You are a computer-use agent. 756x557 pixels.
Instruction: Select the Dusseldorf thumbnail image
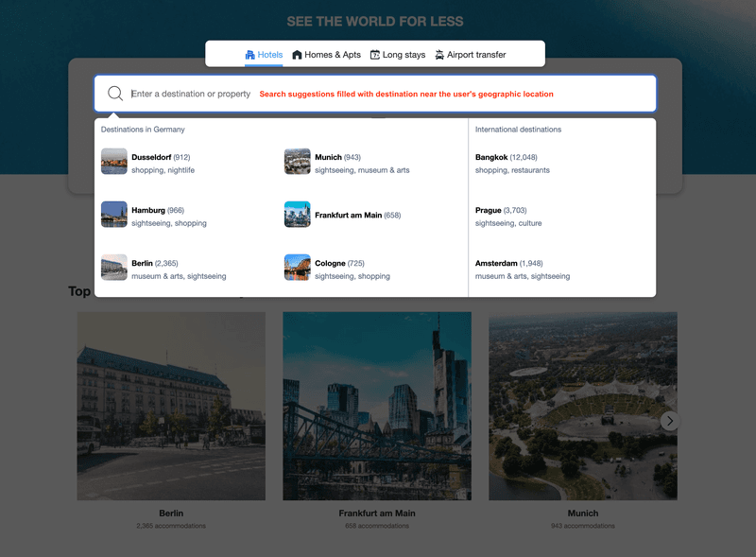(x=114, y=162)
